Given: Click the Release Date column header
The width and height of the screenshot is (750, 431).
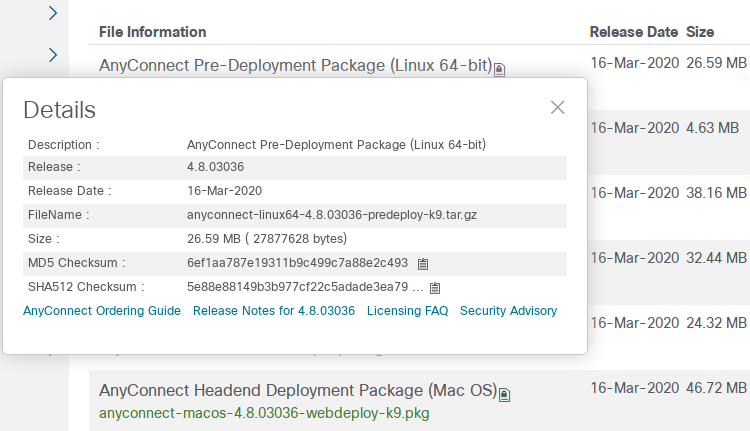Looking at the screenshot, I should 634,32.
